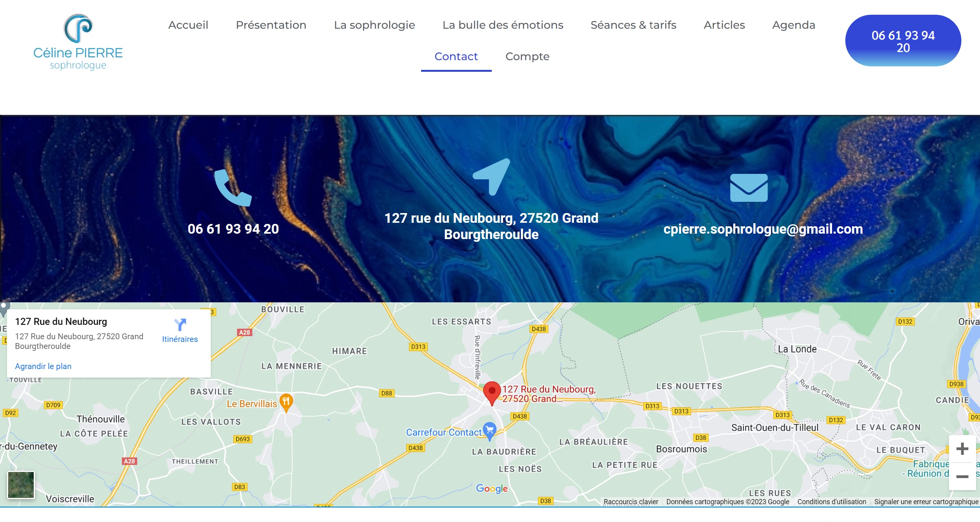Image resolution: width=980 pixels, height=522 pixels.
Task: Open the Accueil menu item
Action: coord(188,25)
